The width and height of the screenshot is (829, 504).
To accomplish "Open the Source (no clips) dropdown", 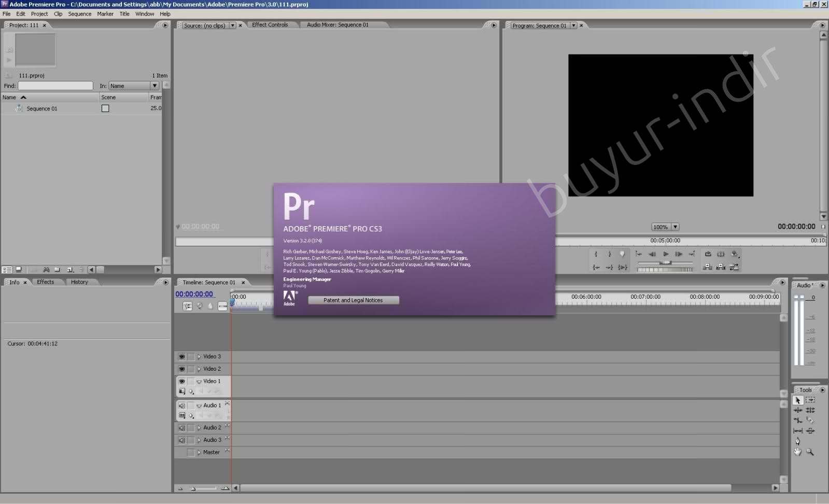I will coord(232,25).
